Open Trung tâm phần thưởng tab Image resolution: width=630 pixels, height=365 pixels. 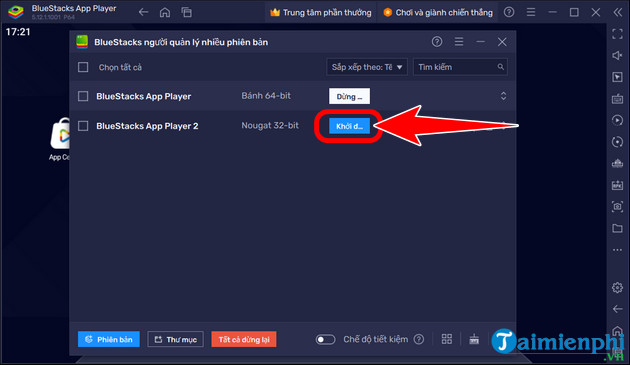pyautogui.click(x=320, y=12)
